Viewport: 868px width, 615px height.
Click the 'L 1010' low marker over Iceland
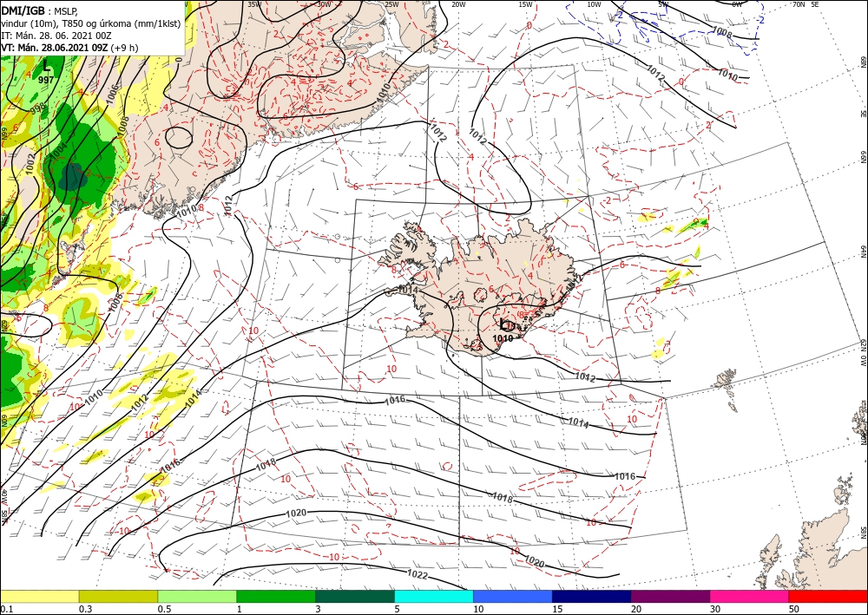tap(503, 330)
